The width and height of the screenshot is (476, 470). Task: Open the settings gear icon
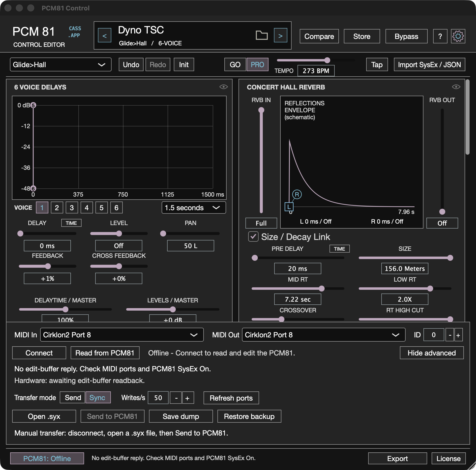pos(458,36)
